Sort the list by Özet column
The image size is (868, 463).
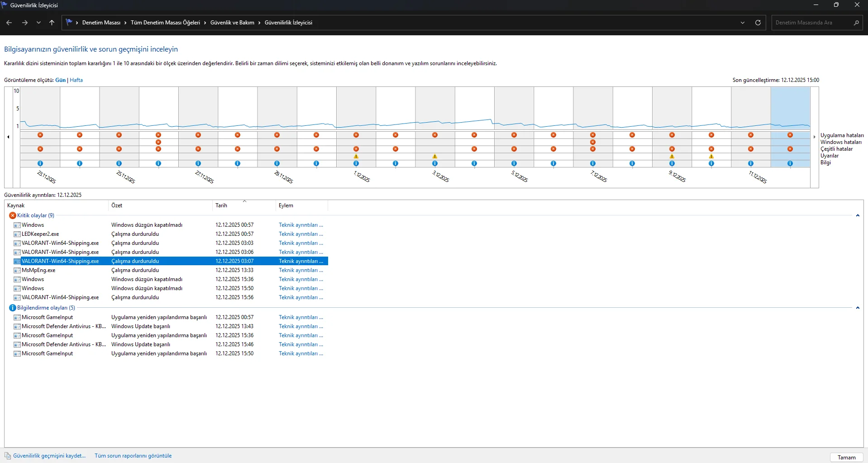click(x=160, y=205)
